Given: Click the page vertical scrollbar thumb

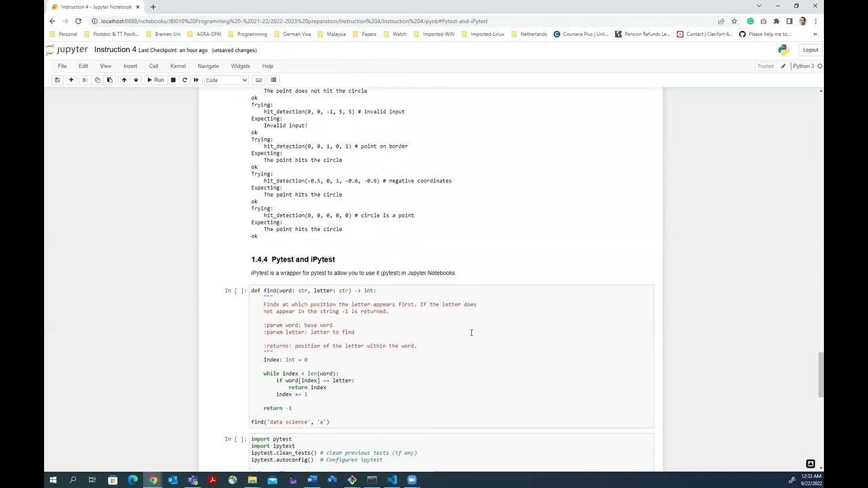Looking at the screenshot, I should coord(820,374).
